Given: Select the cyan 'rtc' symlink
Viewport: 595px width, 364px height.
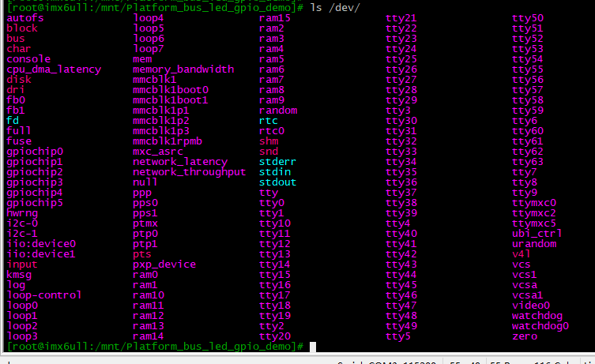Looking at the screenshot, I should tap(269, 121).
